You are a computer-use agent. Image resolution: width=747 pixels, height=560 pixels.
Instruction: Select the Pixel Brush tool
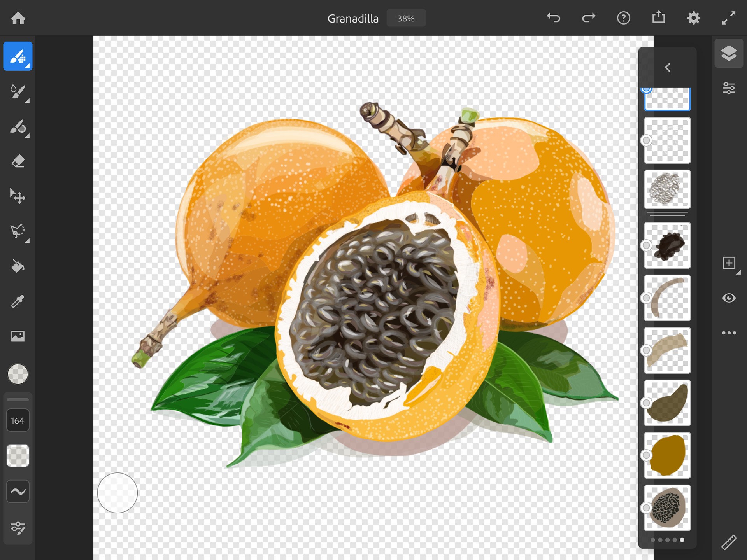(x=18, y=56)
